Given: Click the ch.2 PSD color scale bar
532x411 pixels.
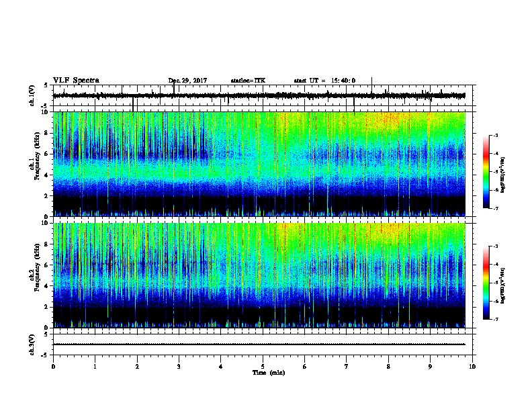Looking at the screenshot, I should click(x=486, y=283).
